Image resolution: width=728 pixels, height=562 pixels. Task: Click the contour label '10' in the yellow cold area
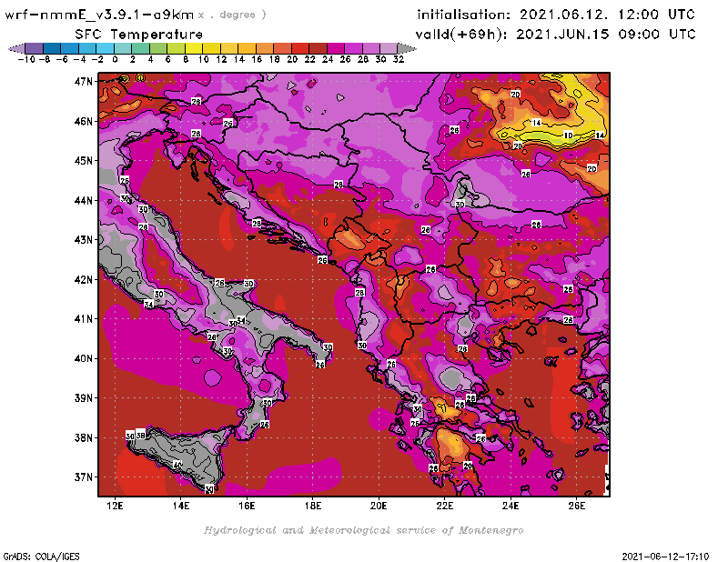(568, 135)
